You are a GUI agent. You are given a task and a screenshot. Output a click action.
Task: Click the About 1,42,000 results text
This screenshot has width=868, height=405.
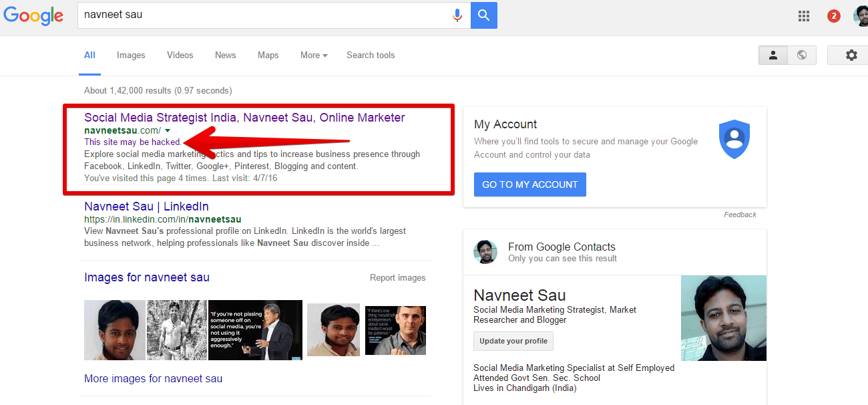(x=158, y=91)
